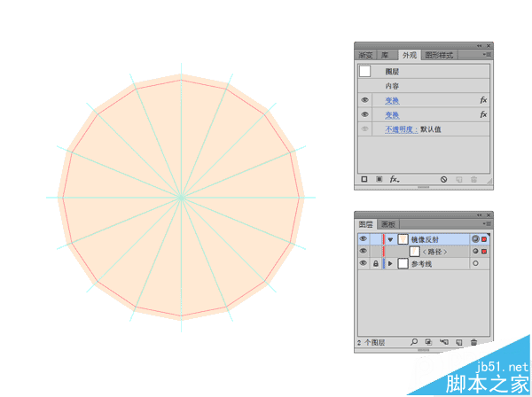Image resolution: width=532 pixels, height=397 pixels.
Task: Click <路径> sublayer thumbnail
Action: click(x=415, y=251)
